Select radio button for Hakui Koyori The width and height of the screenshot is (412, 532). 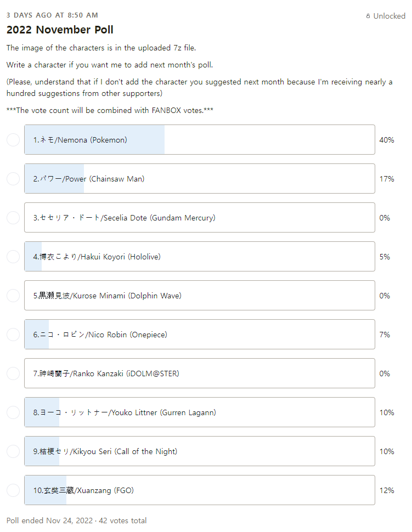13,257
